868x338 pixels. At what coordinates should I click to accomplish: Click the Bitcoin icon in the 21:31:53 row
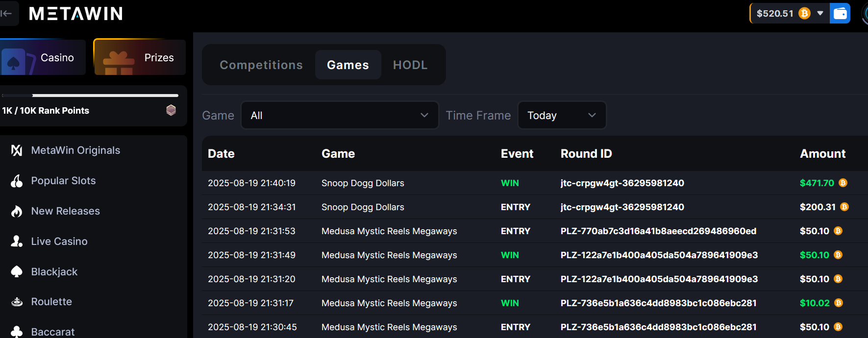[x=838, y=231]
